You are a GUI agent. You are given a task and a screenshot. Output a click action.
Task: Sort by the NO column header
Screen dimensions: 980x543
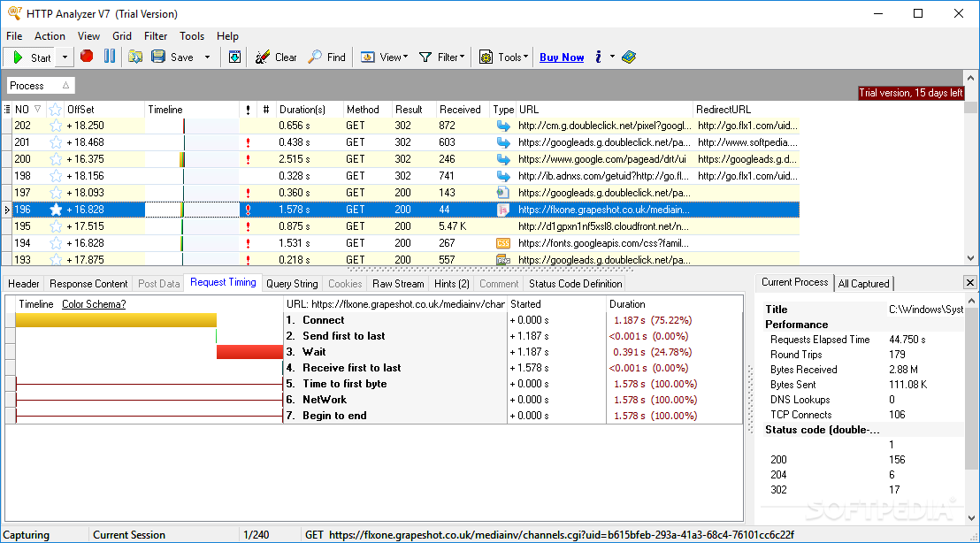(27, 110)
